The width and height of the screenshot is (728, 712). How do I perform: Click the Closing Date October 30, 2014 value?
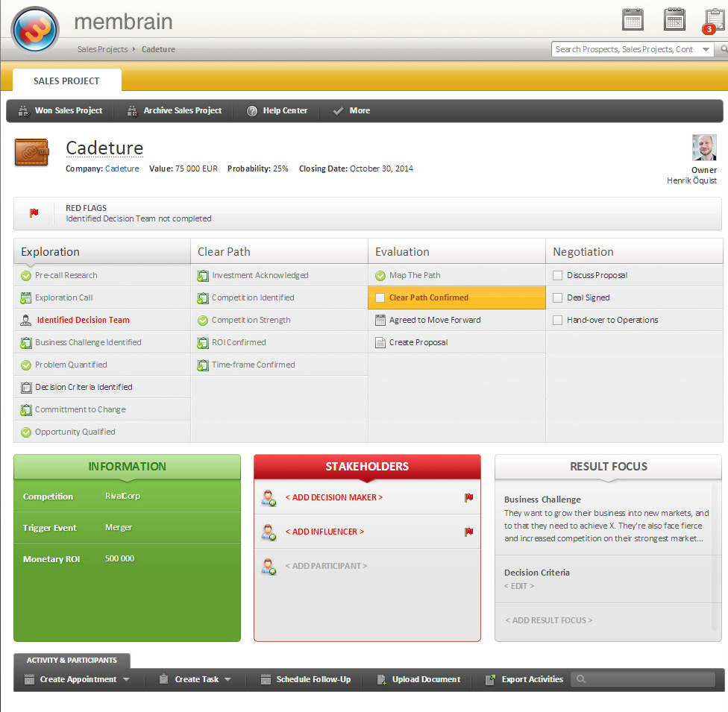[381, 168]
